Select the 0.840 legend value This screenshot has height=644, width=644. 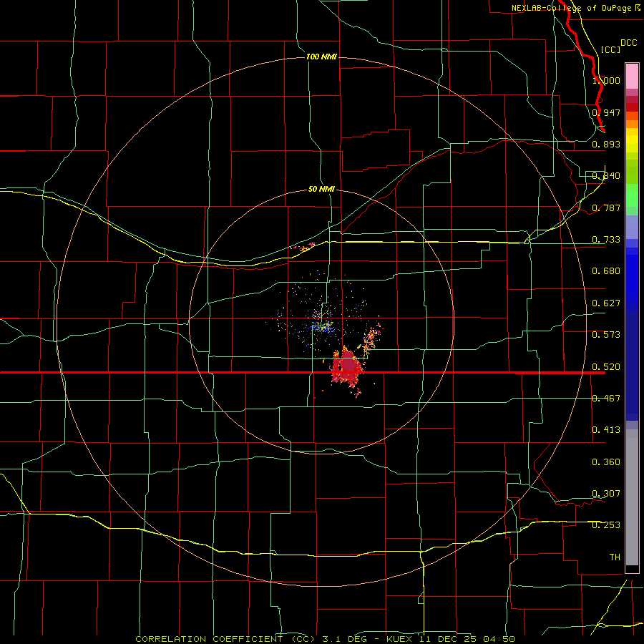point(606,176)
